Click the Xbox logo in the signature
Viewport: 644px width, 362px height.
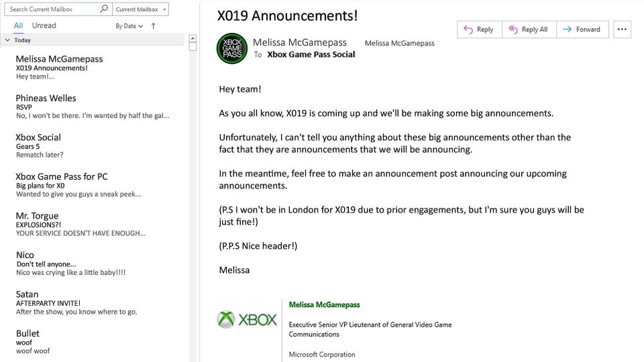(247, 320)
